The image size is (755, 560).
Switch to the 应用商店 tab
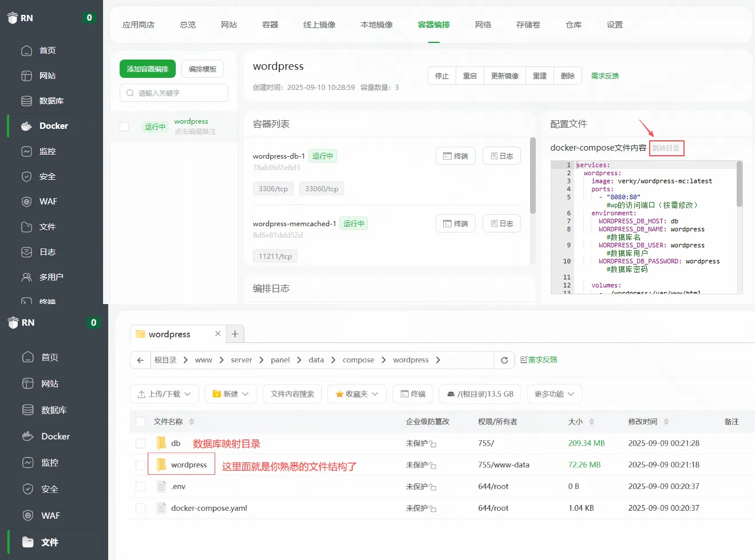tap(139, 25)
